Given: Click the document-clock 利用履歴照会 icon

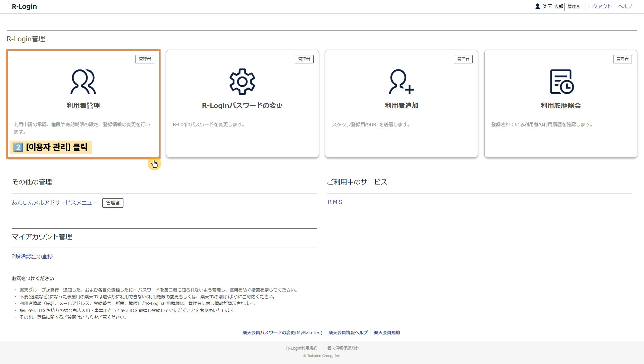Looking at the screenshot, I should 561,82.
